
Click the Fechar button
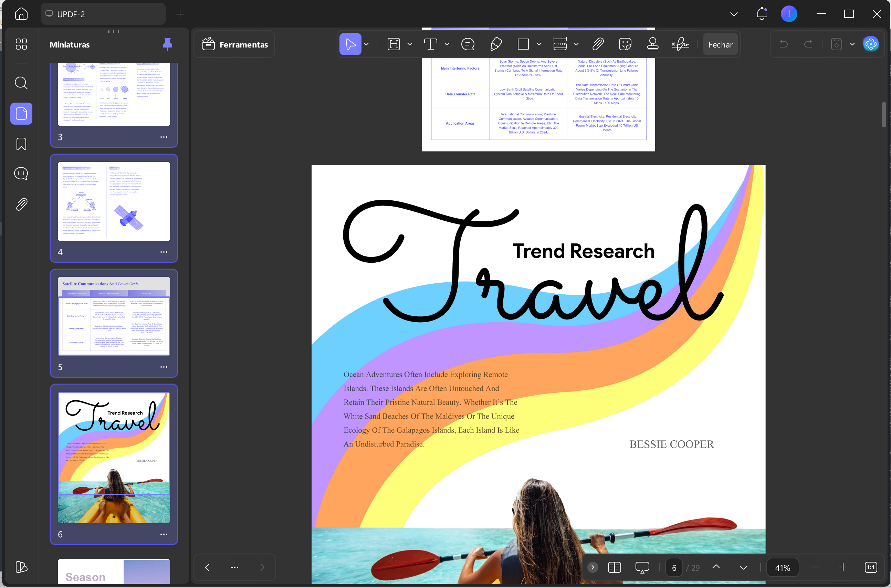click(720, 44)
